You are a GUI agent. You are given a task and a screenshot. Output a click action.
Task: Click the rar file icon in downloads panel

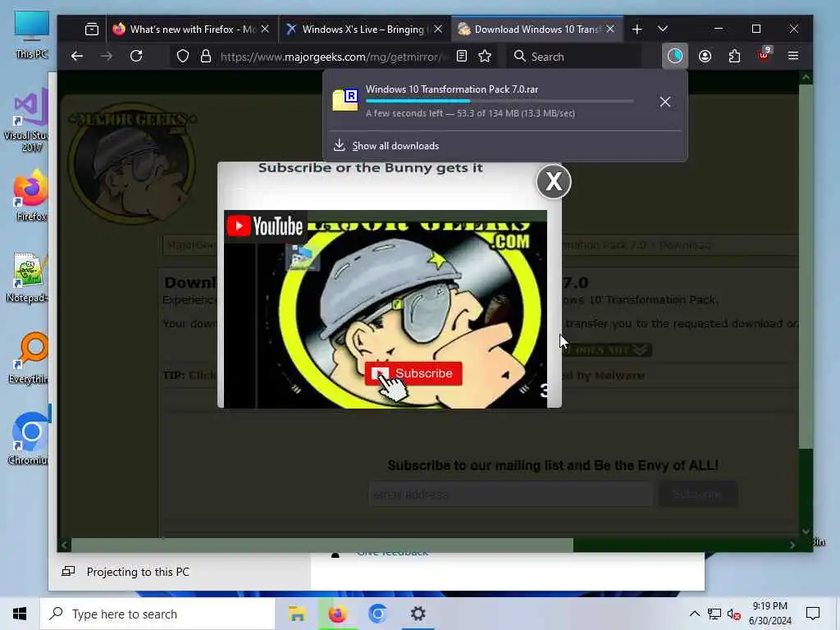pos(345,100)
